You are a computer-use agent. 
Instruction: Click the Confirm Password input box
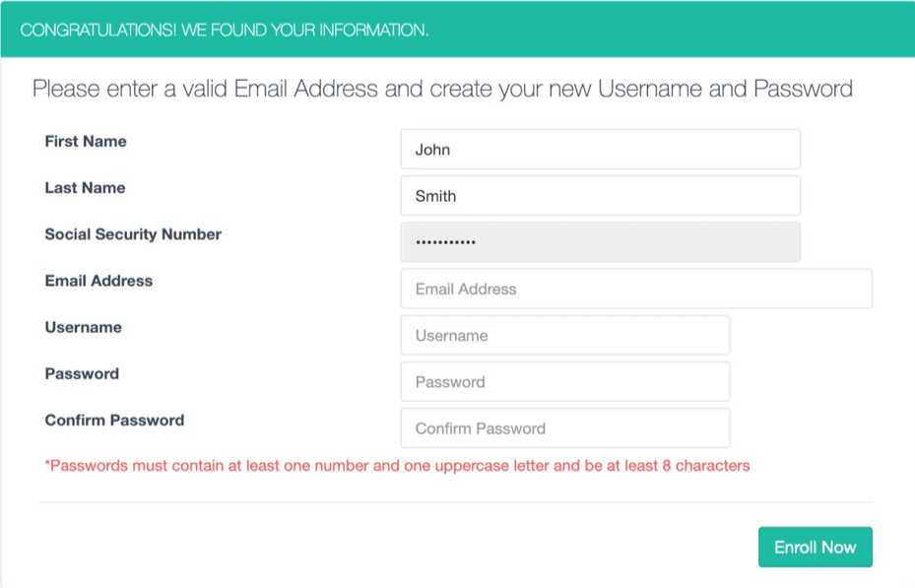[x=564, y=428]
